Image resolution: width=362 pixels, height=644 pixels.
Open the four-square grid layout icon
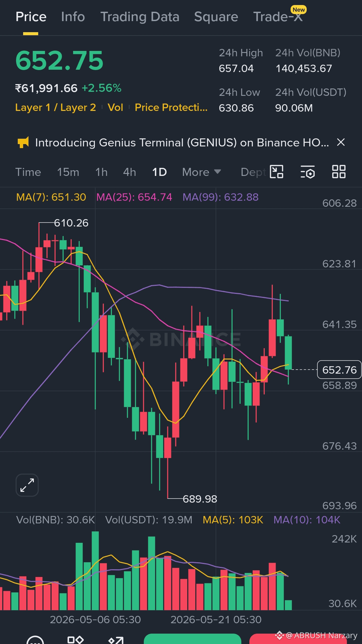pos(339,172)
